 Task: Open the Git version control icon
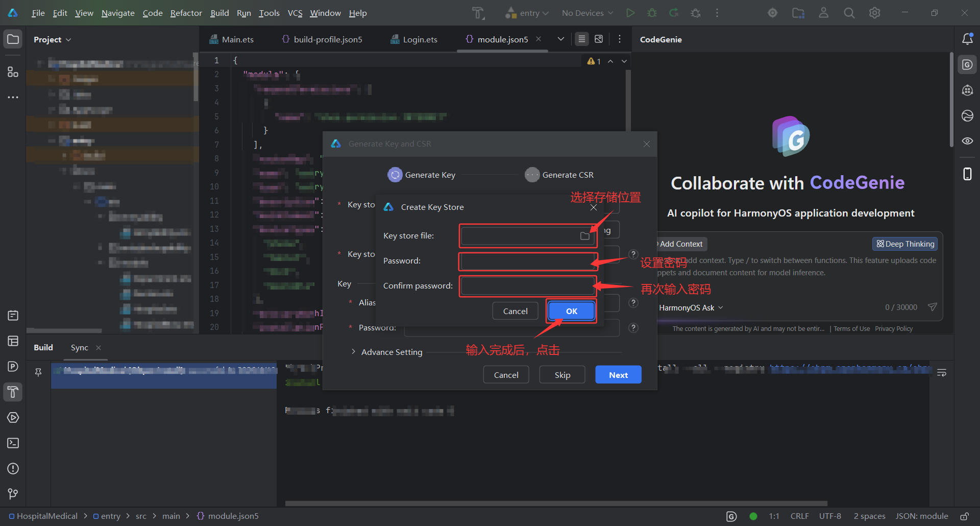13,494
